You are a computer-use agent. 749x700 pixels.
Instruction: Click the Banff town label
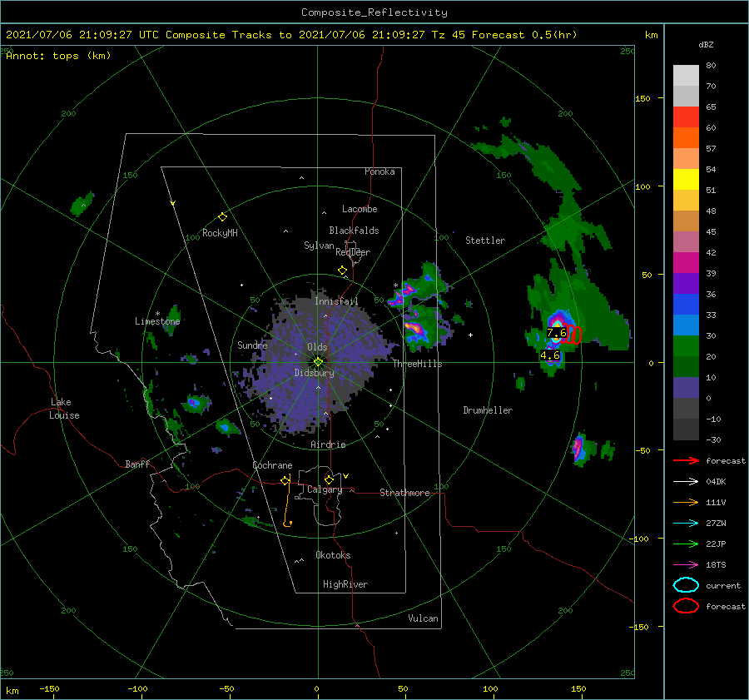137,464
